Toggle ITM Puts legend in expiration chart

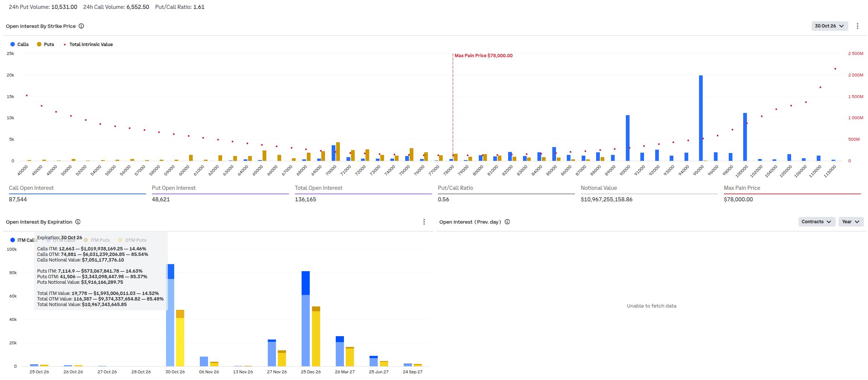click(97, 240)
